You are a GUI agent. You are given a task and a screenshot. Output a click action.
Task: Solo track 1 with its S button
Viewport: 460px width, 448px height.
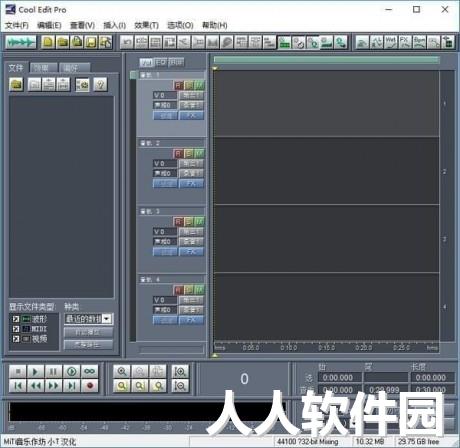coord(189,86)
